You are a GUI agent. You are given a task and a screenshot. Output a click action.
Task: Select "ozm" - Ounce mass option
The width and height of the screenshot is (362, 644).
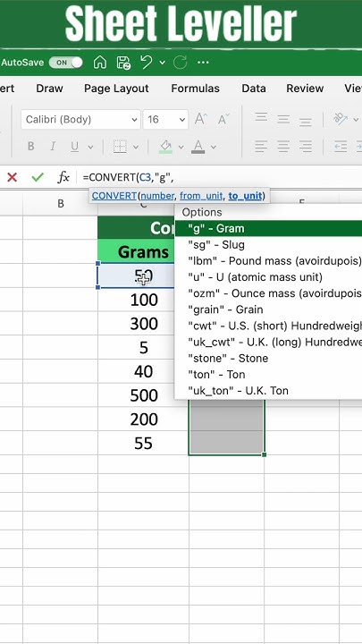[268, 293]
